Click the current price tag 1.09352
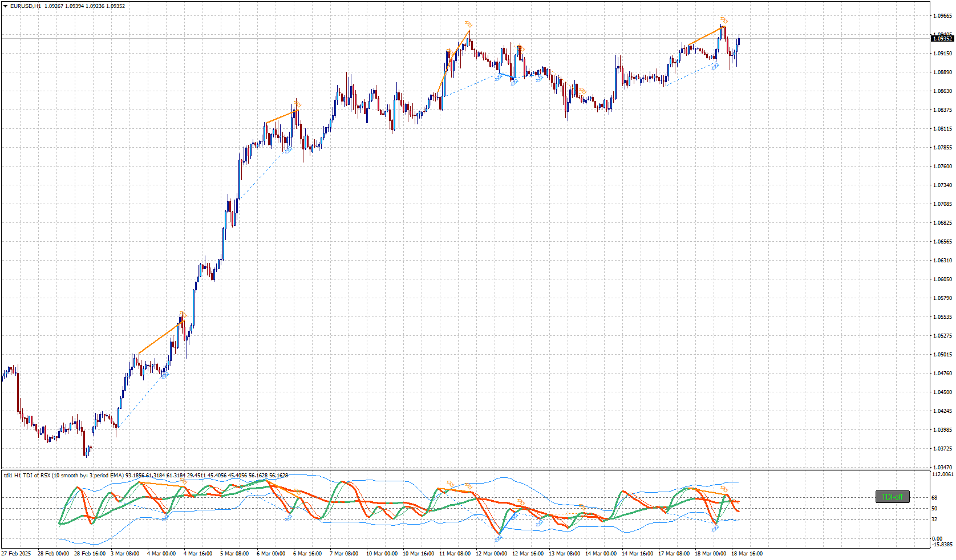 coord(942,39)
